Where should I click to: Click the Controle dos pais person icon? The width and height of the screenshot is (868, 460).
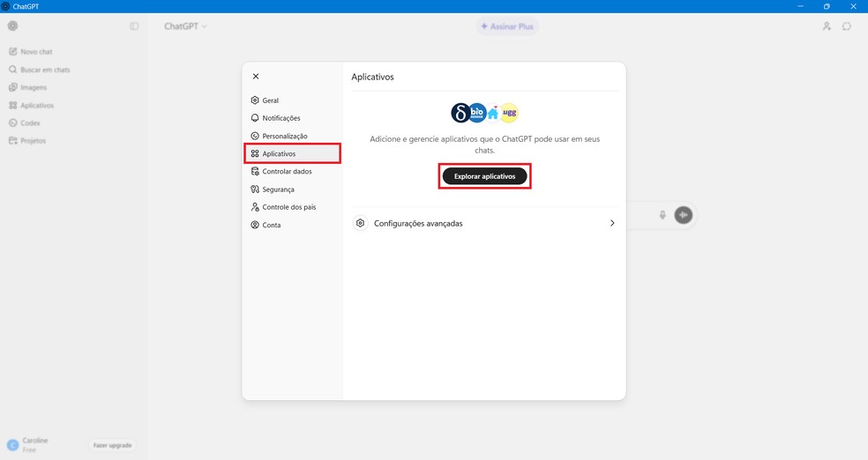255,207
